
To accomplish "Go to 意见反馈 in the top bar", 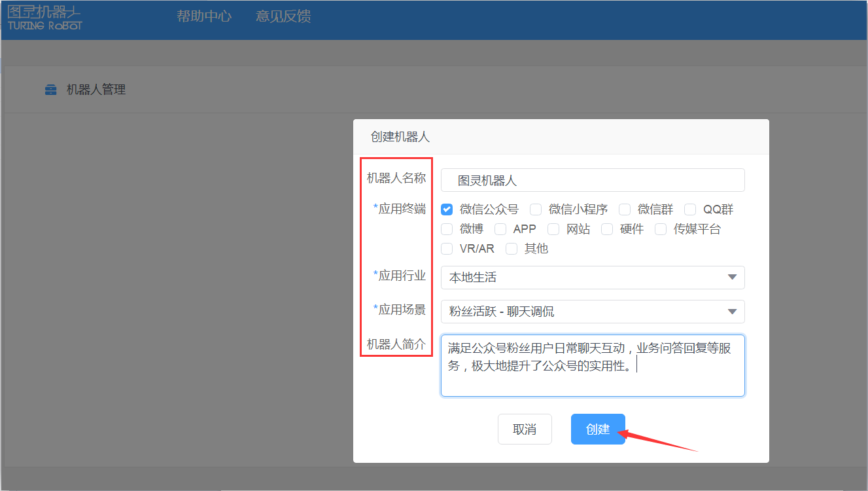I will point(283,16).
